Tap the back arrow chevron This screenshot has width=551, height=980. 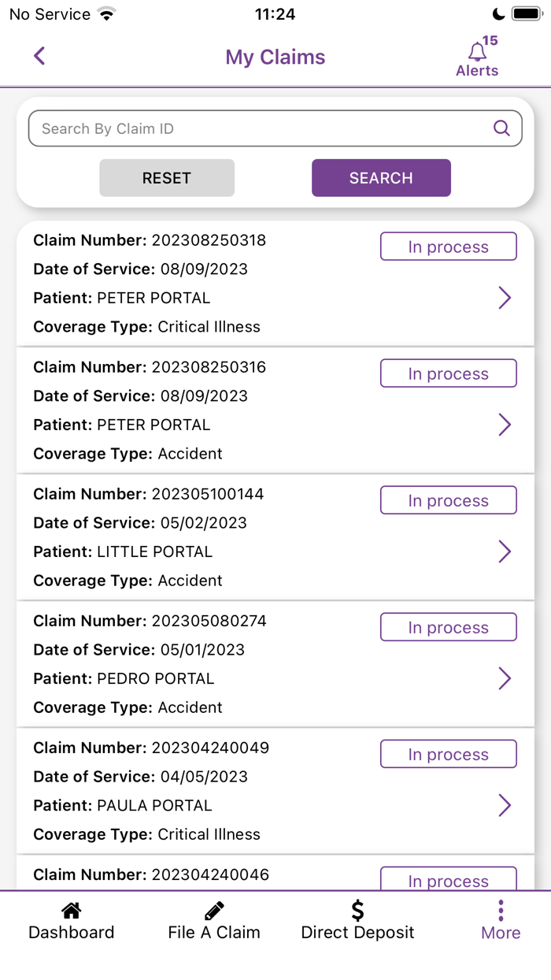point(39,57)
